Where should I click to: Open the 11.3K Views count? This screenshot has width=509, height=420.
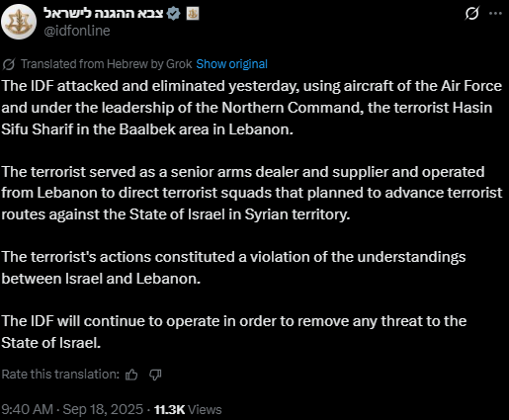[188, 409]
